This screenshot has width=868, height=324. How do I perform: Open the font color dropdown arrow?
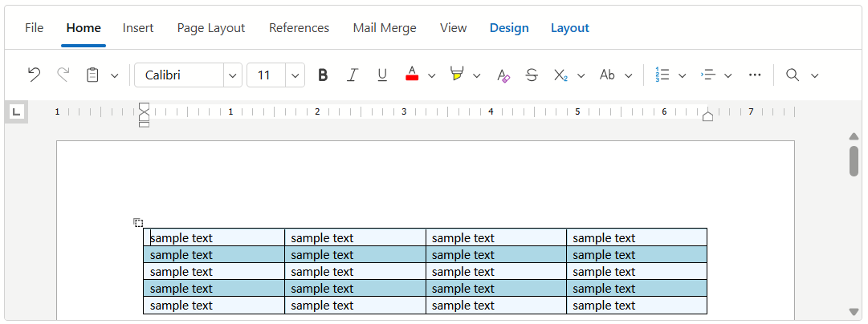432,75
